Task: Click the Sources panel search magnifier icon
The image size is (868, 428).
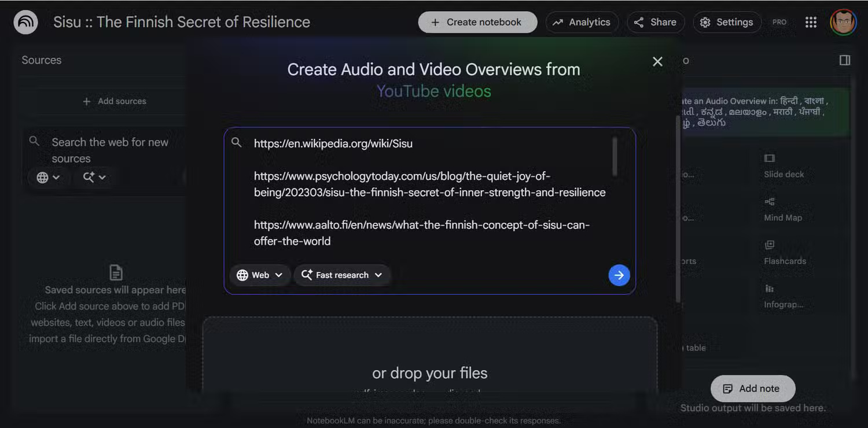Action: pos(34,141)
